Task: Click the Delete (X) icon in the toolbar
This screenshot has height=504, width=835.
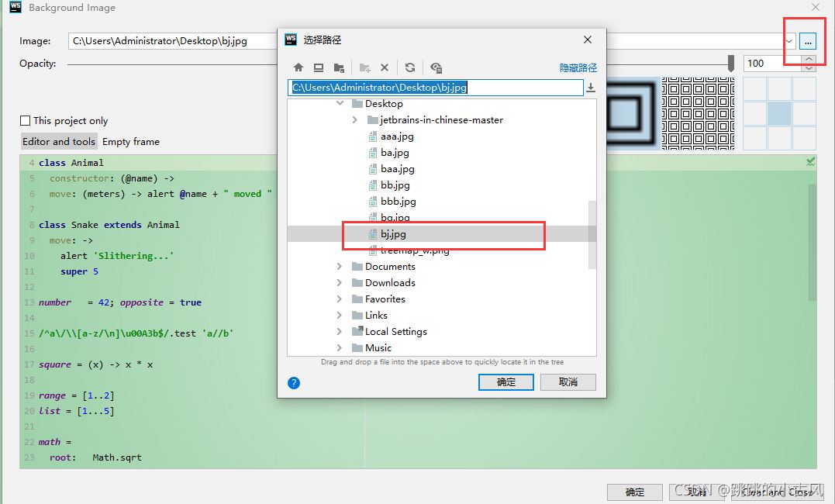Action: [x=383, y=67]
